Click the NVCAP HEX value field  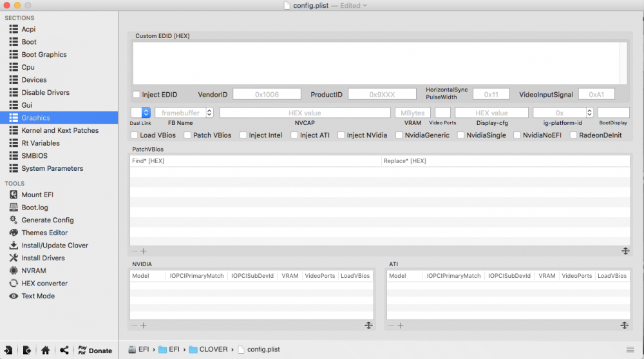point(305,113)
